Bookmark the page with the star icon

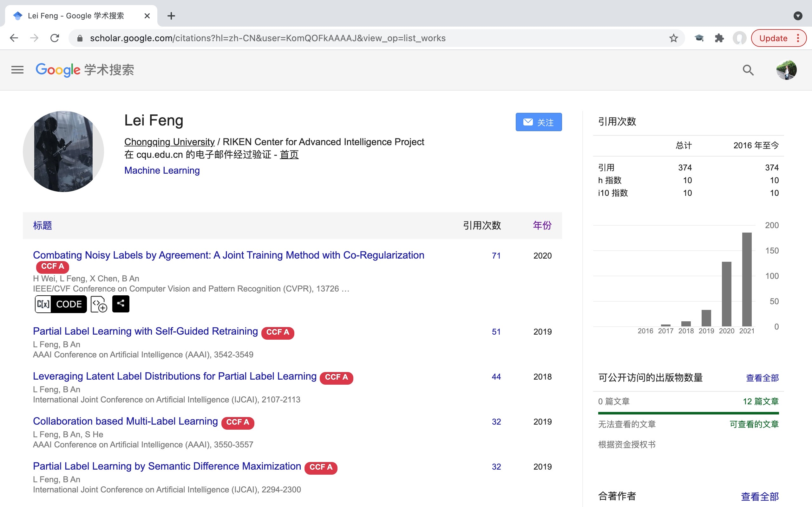coord(673,38)
